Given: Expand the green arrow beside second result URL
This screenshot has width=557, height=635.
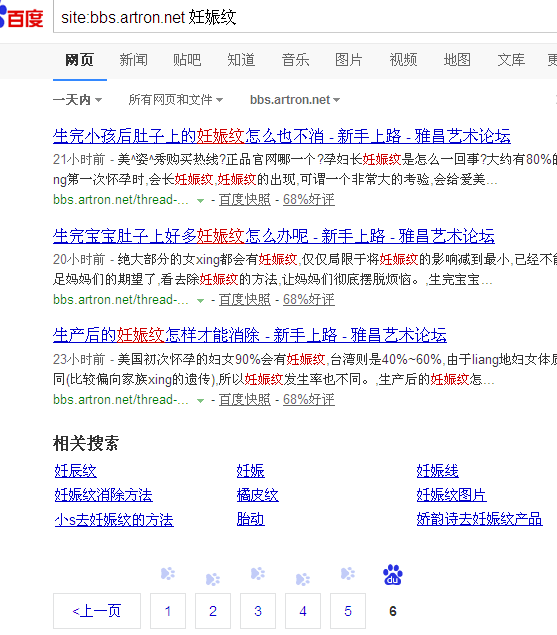Looking at the screenshot, I should (200, 300).
